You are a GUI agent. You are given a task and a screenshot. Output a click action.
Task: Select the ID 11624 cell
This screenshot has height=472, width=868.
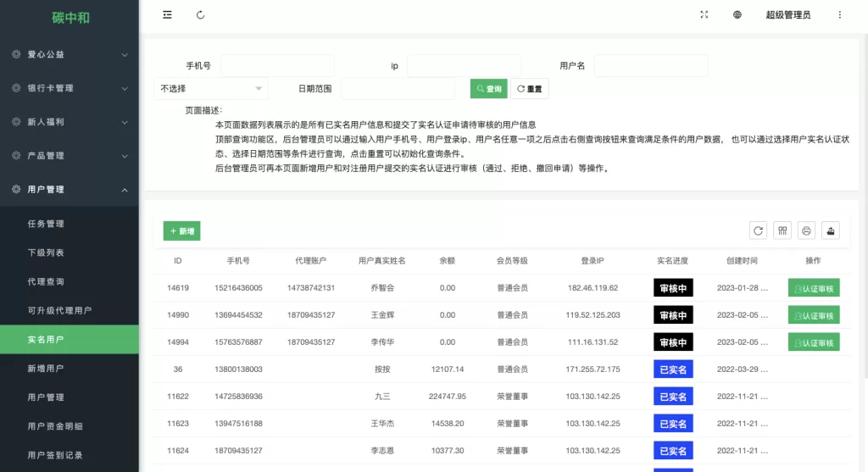pyautogui.click(x=178, y=451)
